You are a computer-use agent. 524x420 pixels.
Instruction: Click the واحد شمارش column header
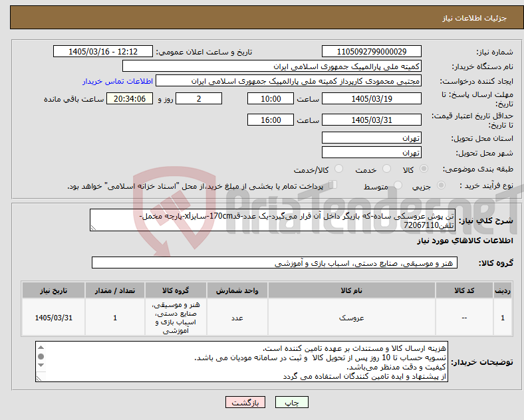[237, 291]
